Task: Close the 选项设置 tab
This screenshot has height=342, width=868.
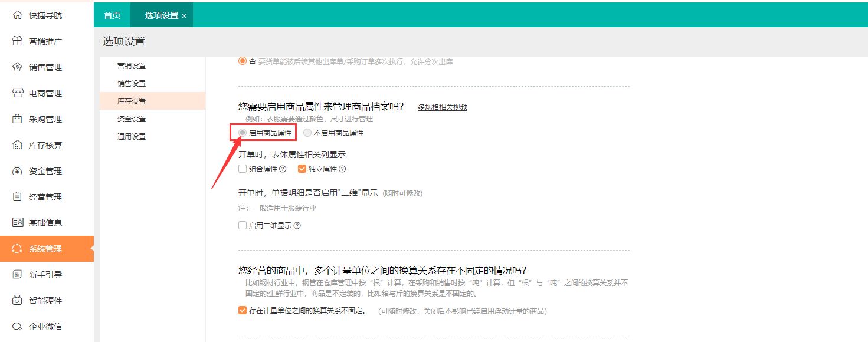Action: point(184,16)
